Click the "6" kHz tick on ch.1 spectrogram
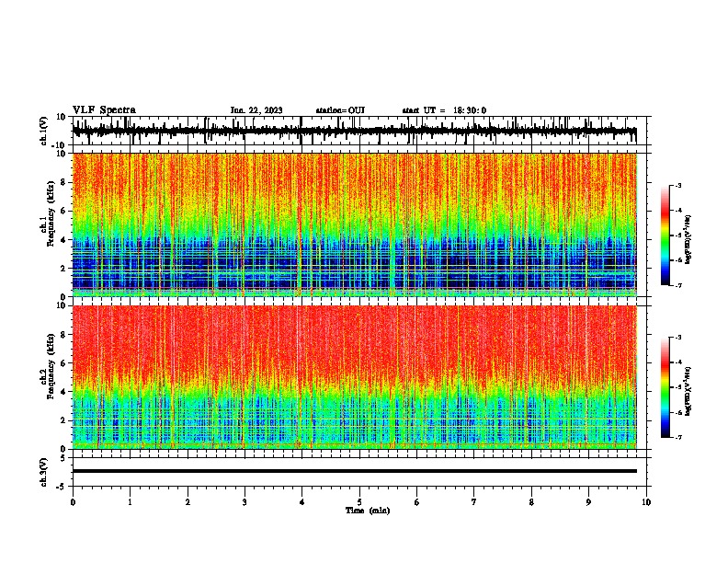This screenshot has height=563, width=728. click(63, 211)
